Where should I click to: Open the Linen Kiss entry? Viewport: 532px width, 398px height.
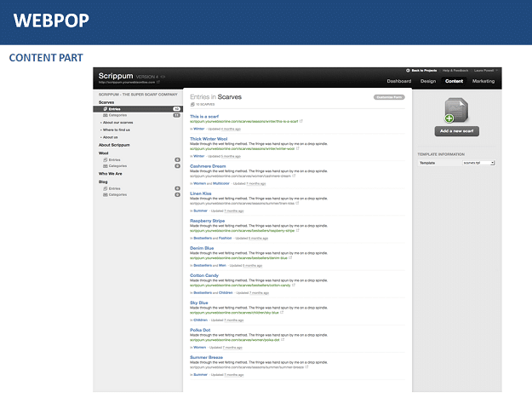coord(201,193)
